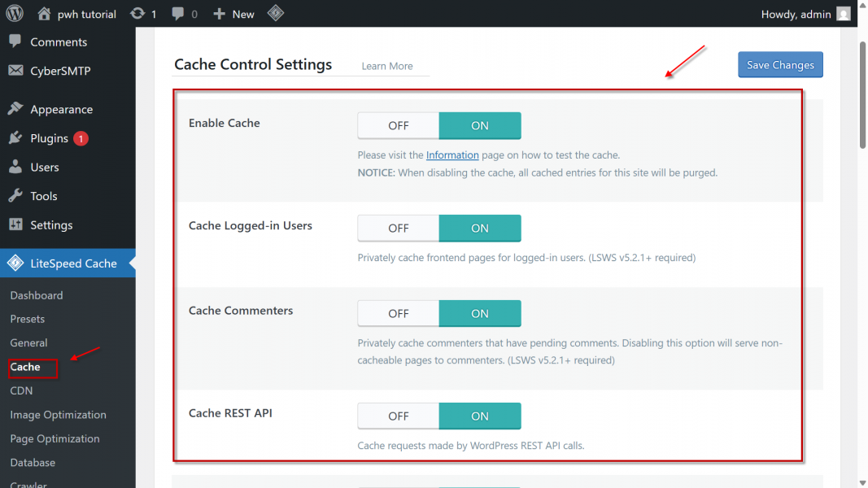Click the pwh tutorial site name
The width and height of the screenshot is (868, 488).
tap(87, 14)
